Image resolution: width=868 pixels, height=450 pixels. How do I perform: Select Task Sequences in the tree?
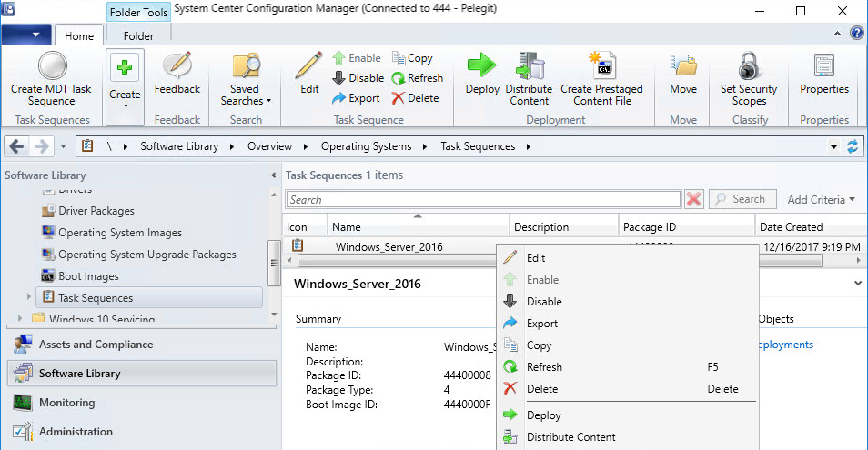click(149, 297)
